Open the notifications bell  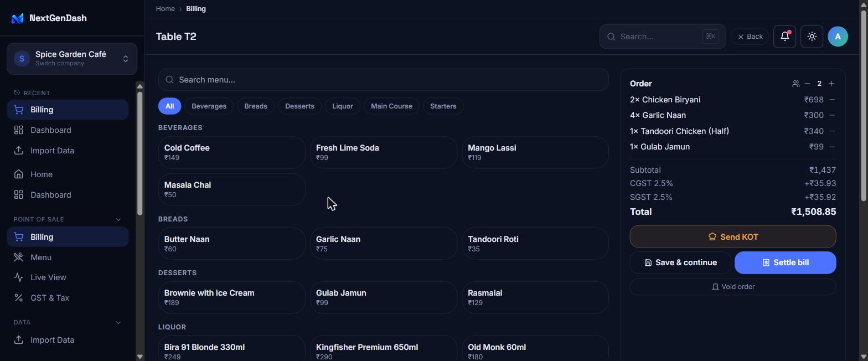[x=784, y=37]
